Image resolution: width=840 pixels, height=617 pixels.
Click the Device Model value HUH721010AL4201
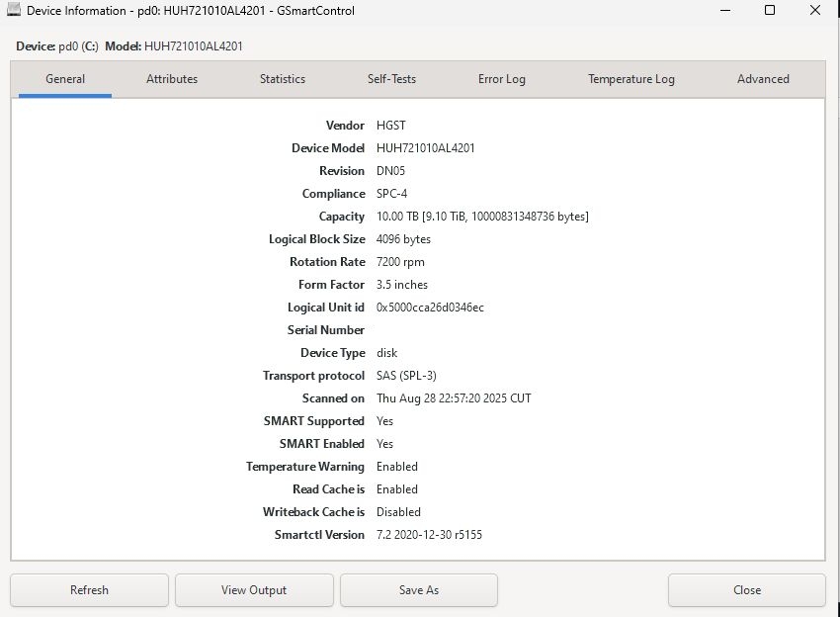[425, 148]
